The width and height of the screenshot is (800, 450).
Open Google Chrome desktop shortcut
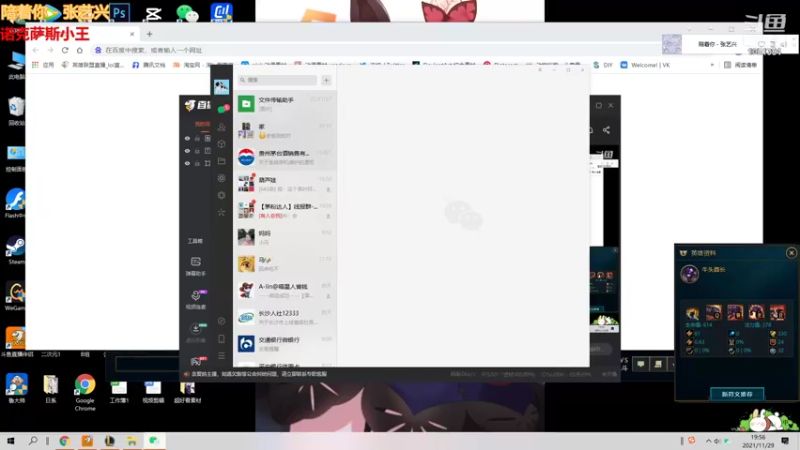pyautogui.click(x=85, y=393)
